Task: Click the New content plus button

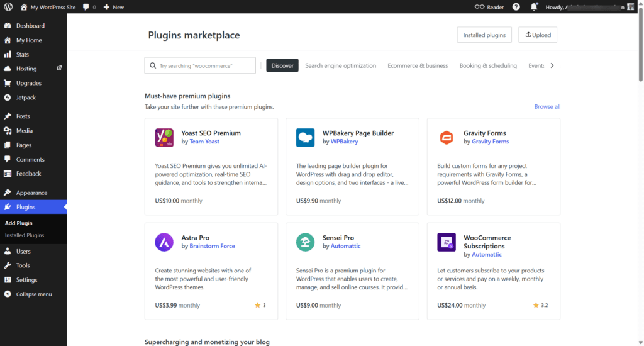Action: click(114, 7)
